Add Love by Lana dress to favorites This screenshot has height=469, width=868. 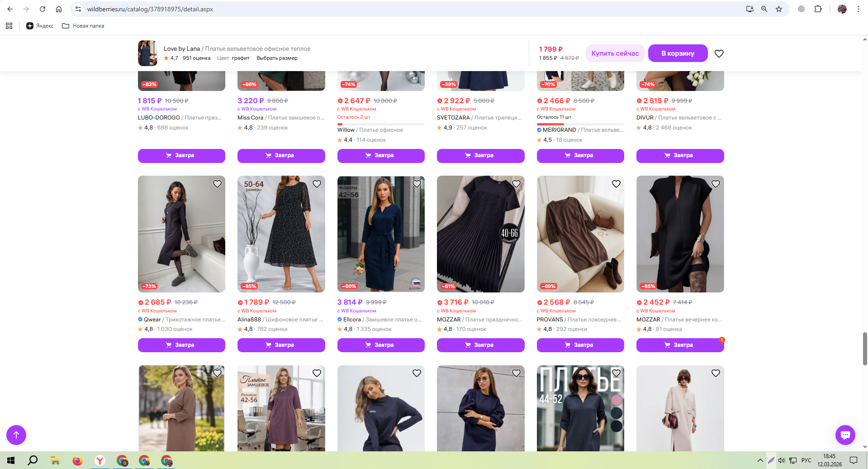click(719, 53)
